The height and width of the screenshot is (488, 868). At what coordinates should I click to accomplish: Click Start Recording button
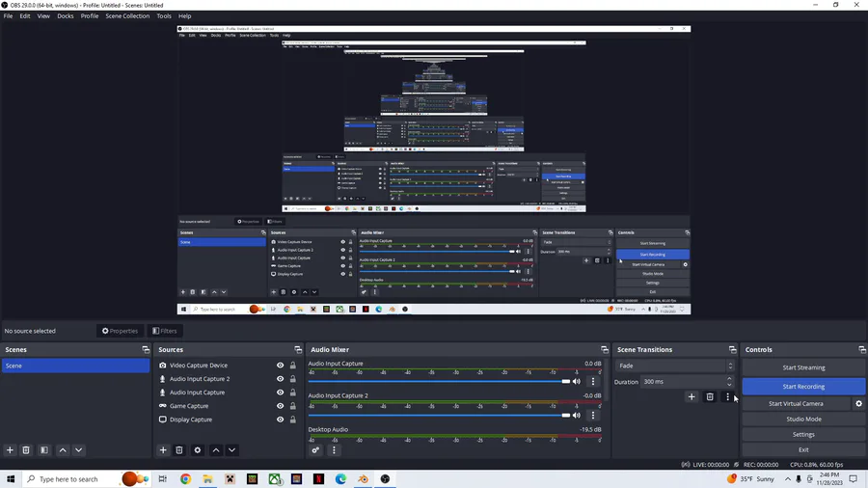pos(803,386)
